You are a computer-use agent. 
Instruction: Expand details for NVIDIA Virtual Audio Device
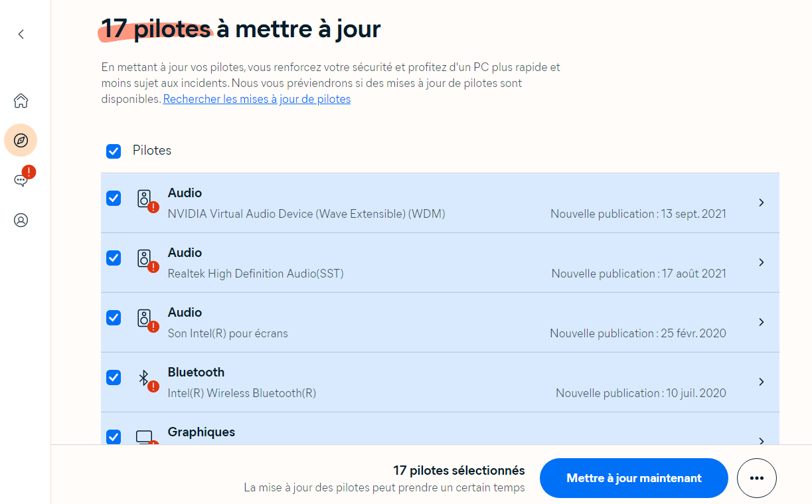click(761, 203)
